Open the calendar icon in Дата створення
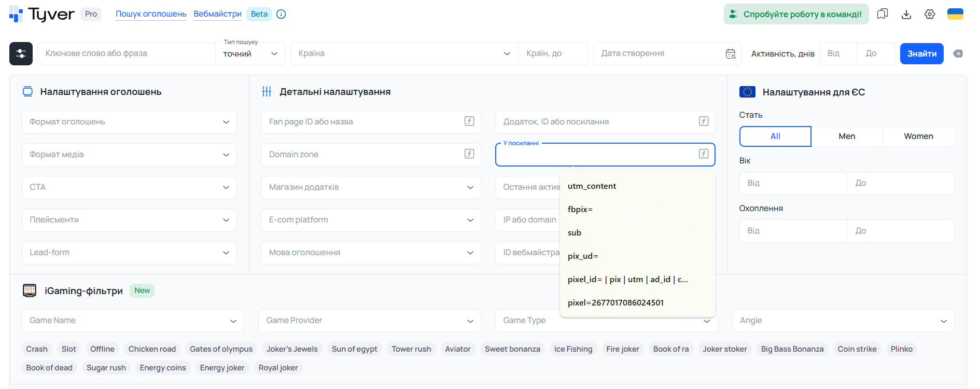 (731, 53)
